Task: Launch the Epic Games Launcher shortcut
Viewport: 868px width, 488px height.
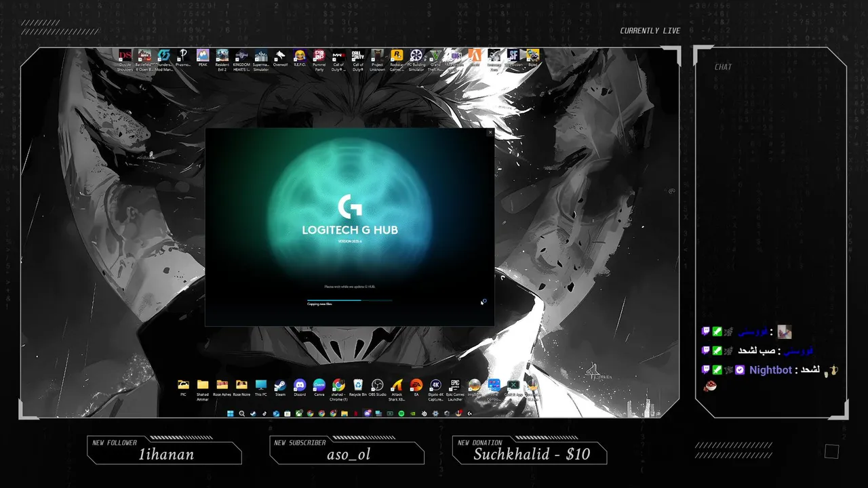Action: [x=455, y=389]
